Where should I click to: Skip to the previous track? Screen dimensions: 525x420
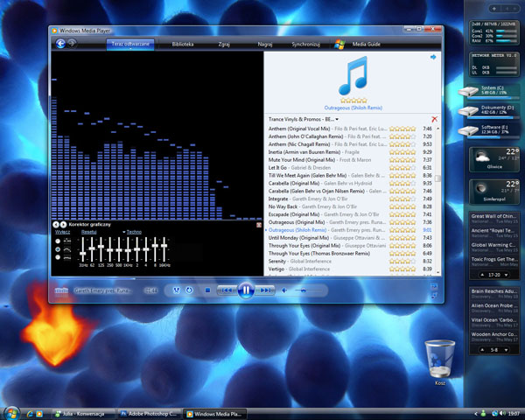pyautogui.click(x=227, y=290)
